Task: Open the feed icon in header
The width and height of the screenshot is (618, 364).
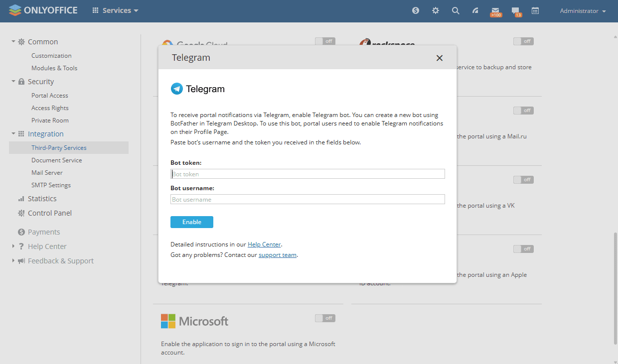Action: [475, 10]
